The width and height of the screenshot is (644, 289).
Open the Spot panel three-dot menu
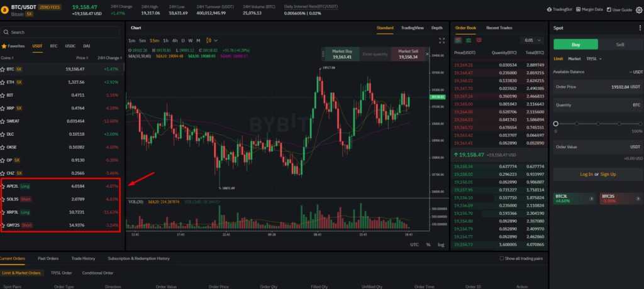[640, 28]
